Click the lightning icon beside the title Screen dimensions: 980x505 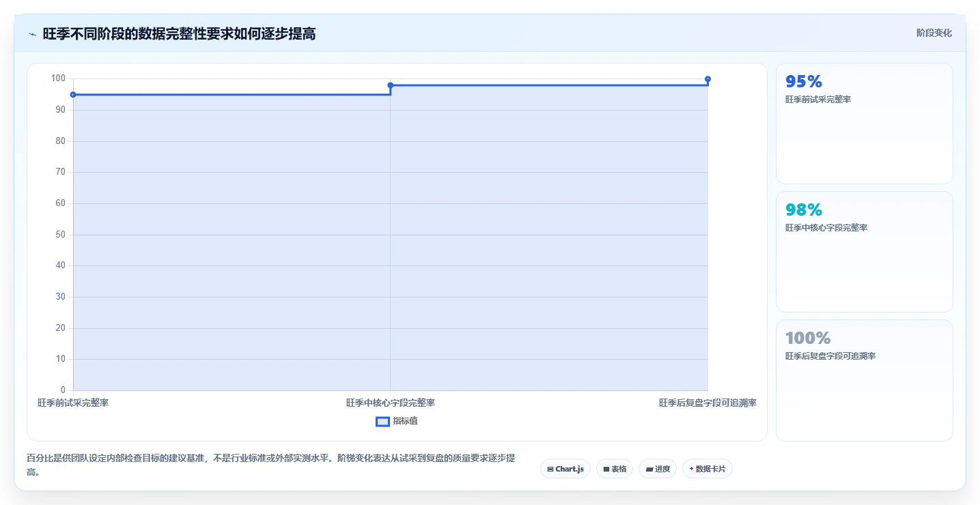[x=32, y=34]
